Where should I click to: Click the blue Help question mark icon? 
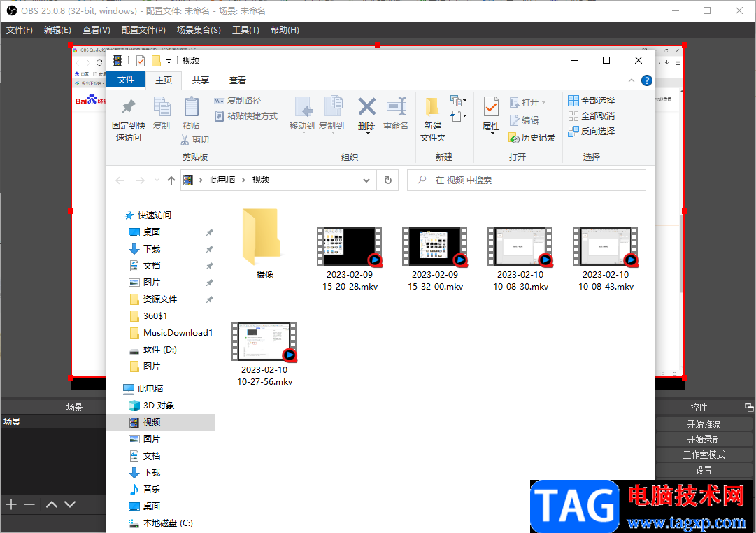point(647,80)
